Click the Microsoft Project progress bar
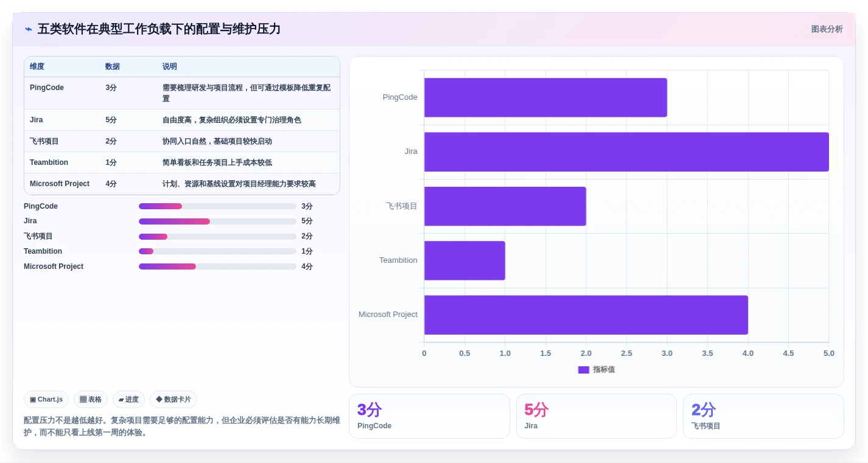Viewport: 868px width, 463px height. (217, 266)
